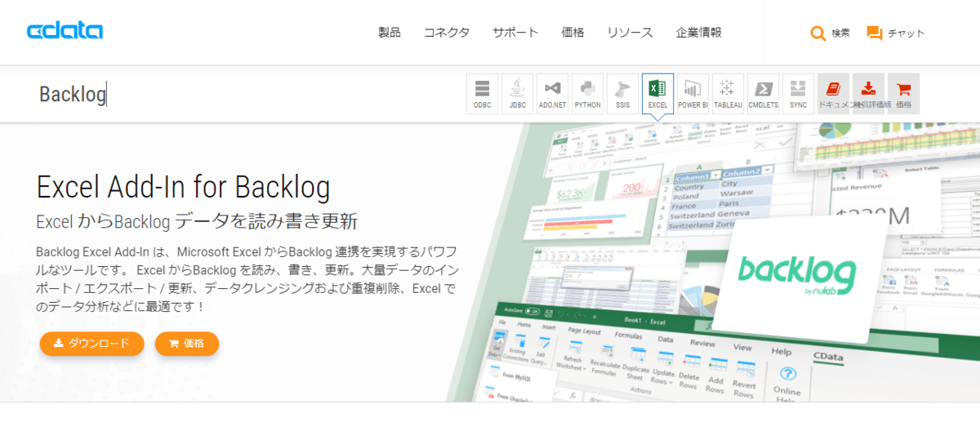Select the Python connector icon

pos(587,94)
